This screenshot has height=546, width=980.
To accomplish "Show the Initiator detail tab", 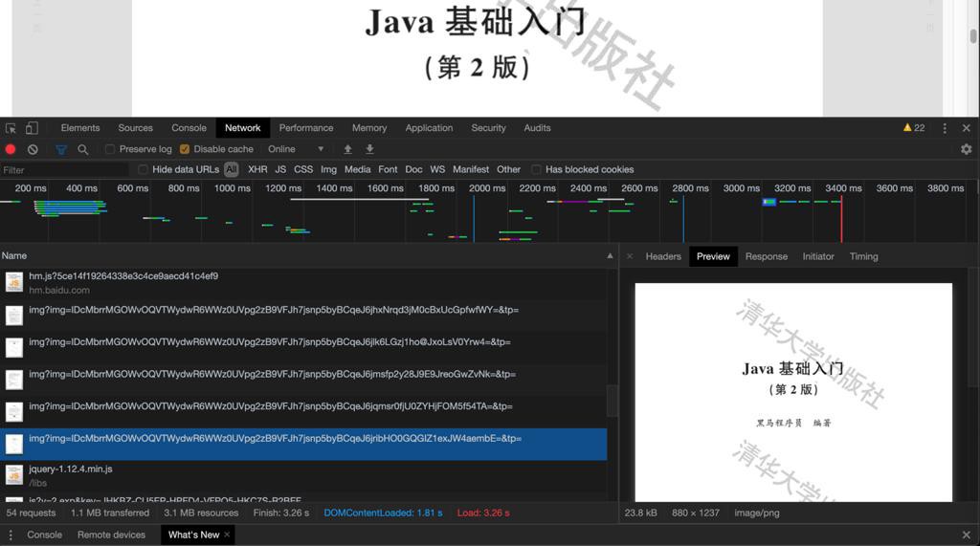I will point(818,257).
